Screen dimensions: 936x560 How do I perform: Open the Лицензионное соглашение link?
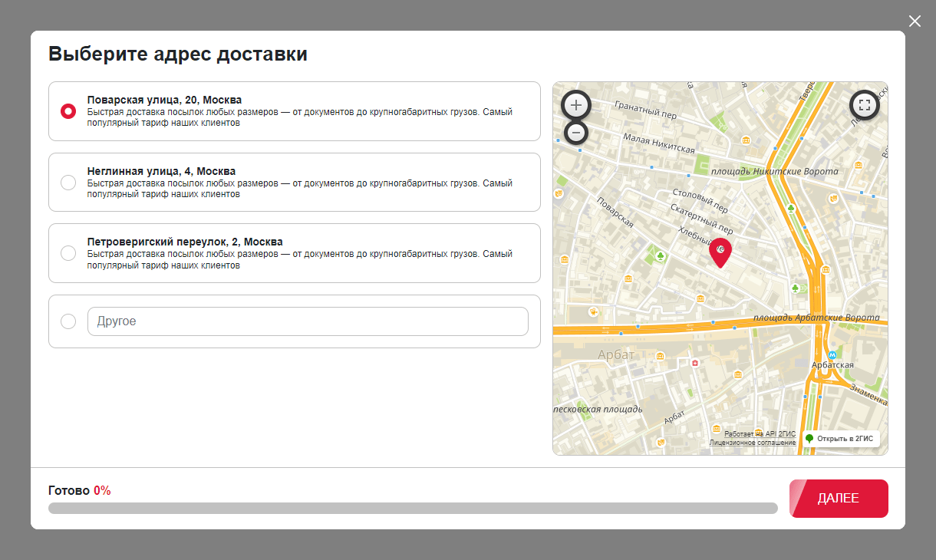tap(752, 443)
